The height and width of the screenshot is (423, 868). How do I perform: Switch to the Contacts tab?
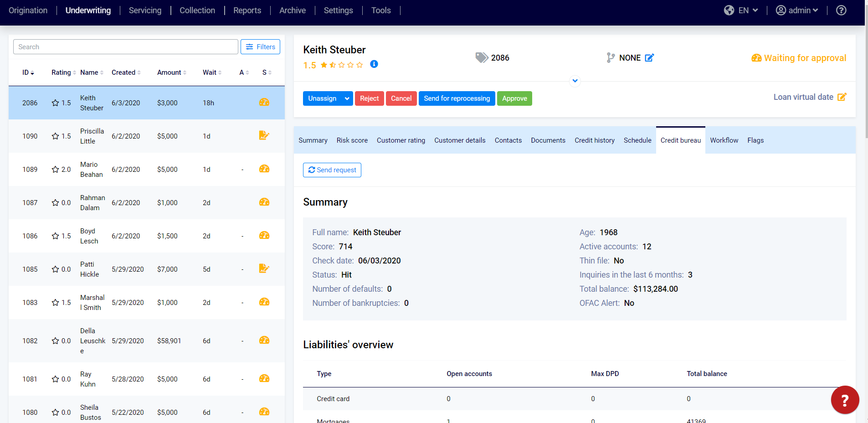(x=508, y=140)
